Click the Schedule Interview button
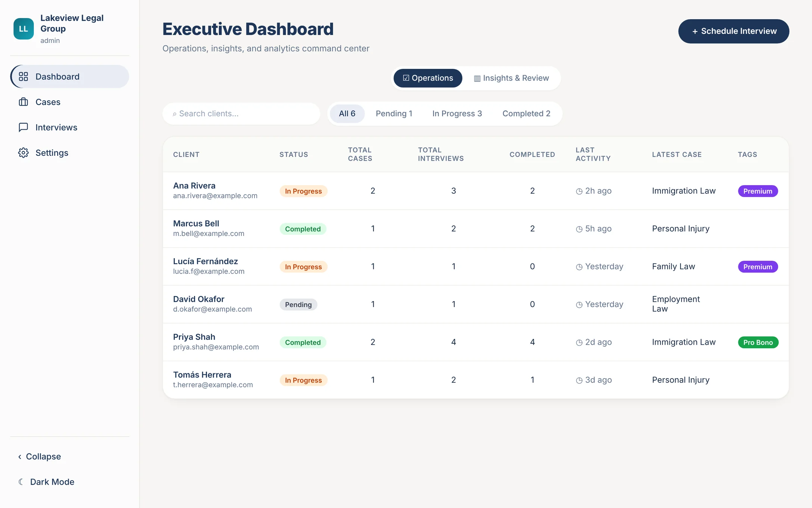Image resolution: width=812 pixels, height=508 pixels. (733, 31)
